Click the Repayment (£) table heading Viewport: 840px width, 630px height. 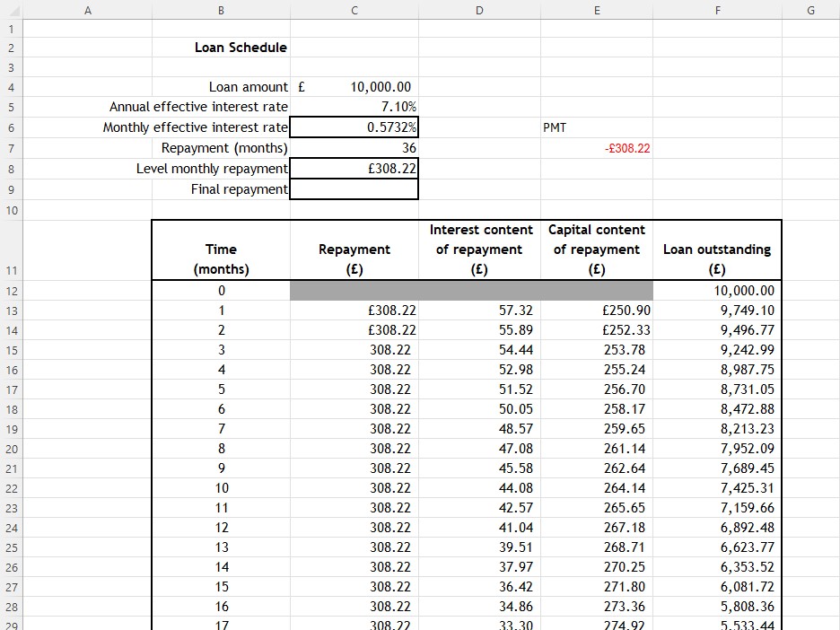point(354,259)
